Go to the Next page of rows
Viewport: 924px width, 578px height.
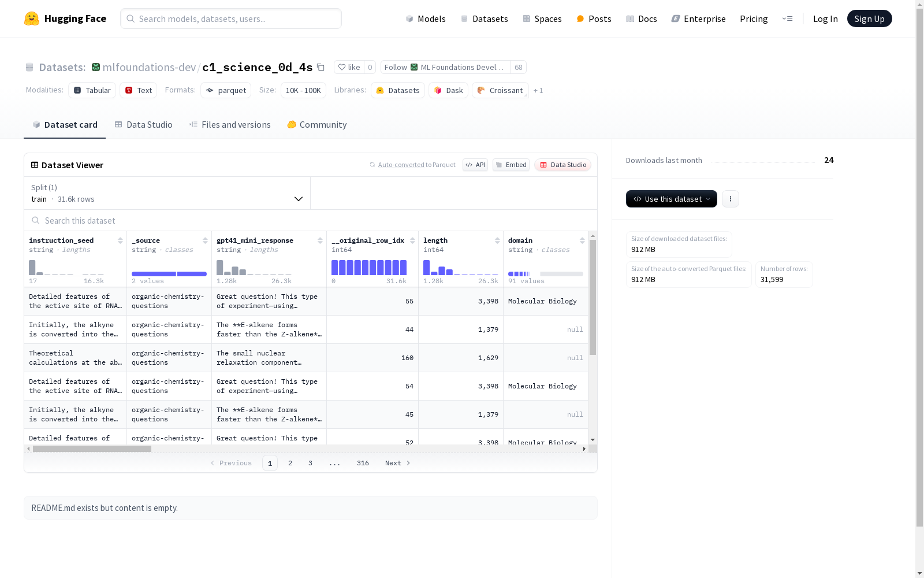pos(398,463)
